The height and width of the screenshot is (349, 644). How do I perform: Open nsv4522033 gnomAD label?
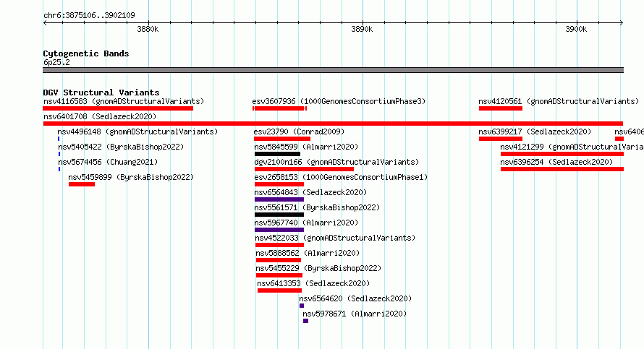click(x=335, y=238)
